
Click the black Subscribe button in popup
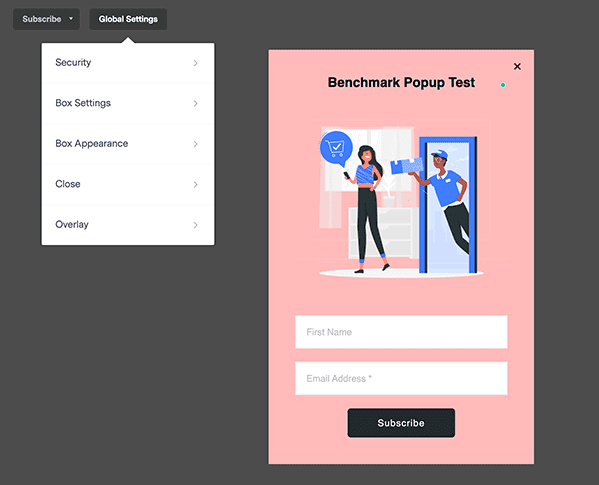coord(401,423)
